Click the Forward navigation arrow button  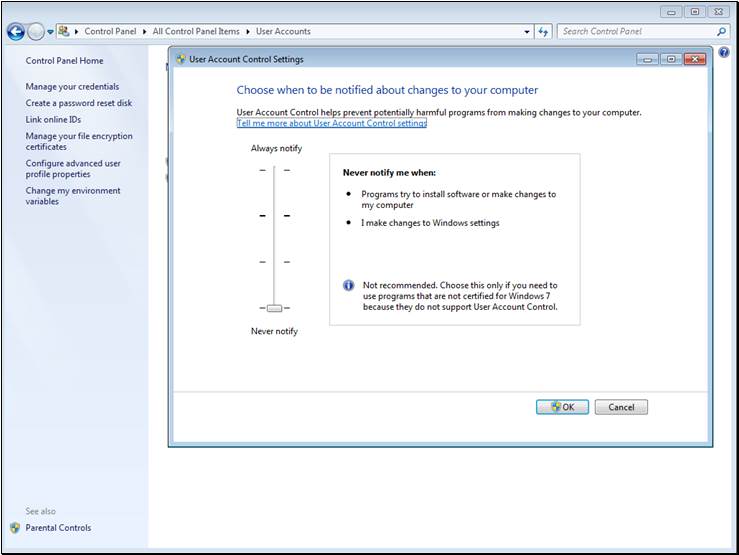point(36,32)
